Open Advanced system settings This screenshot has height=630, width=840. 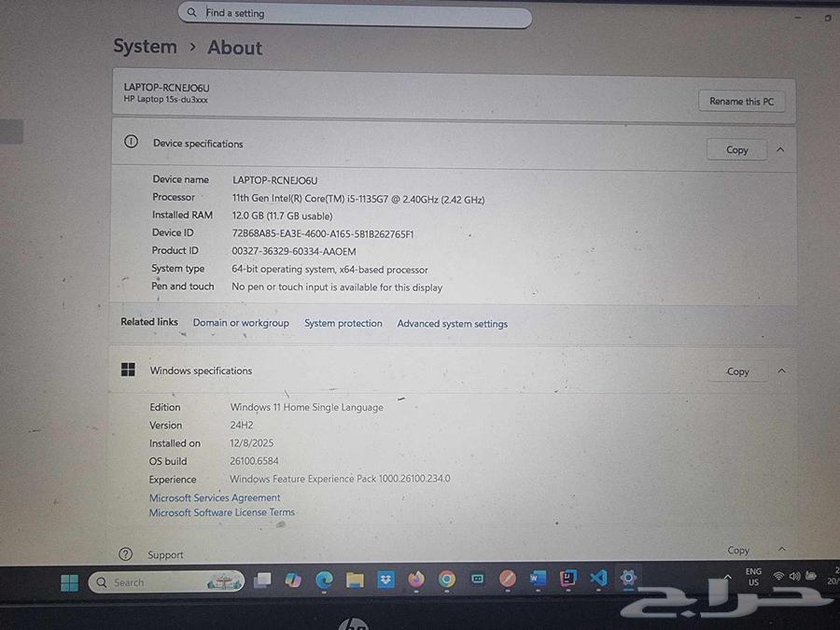(452, 324)
